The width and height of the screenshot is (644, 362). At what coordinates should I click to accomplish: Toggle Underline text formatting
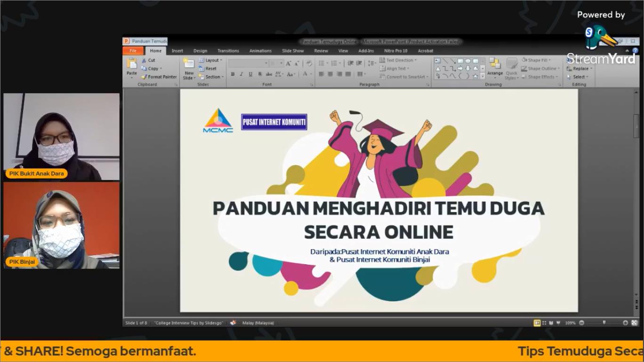pyautogui.click(x=250, y=74)
